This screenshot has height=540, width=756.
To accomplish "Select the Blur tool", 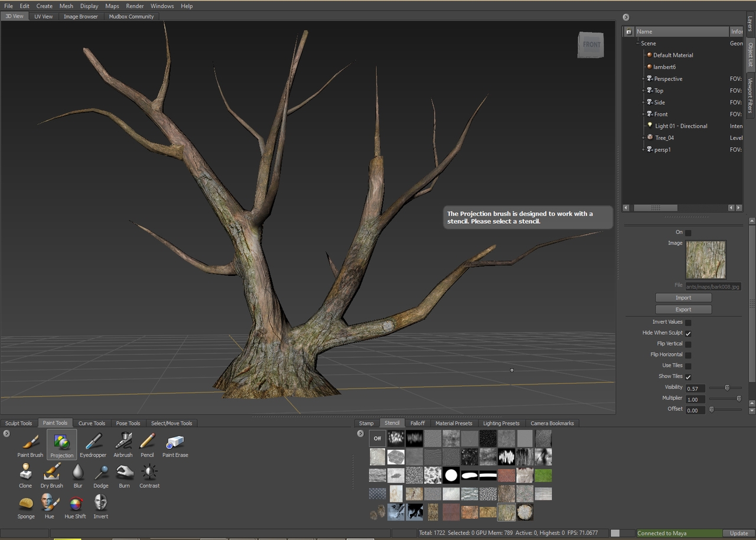I will pyautogui.click(x=78, y=476).
